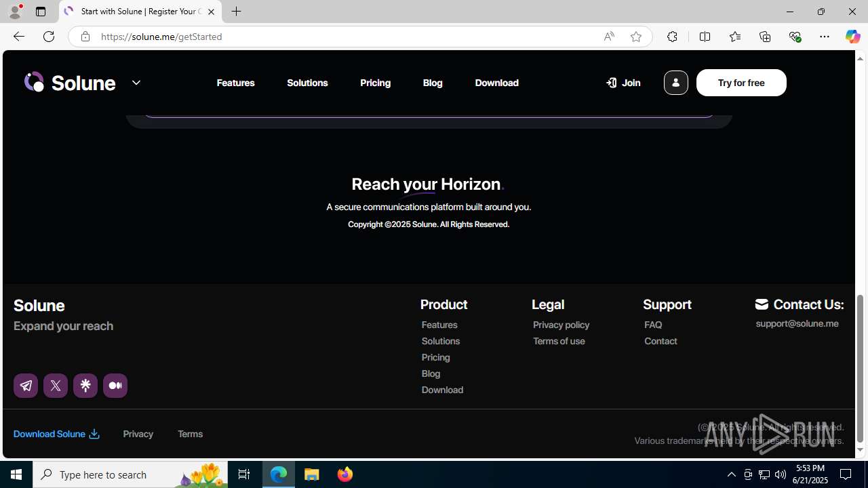Open browser Extensions icon

[672, 37]
